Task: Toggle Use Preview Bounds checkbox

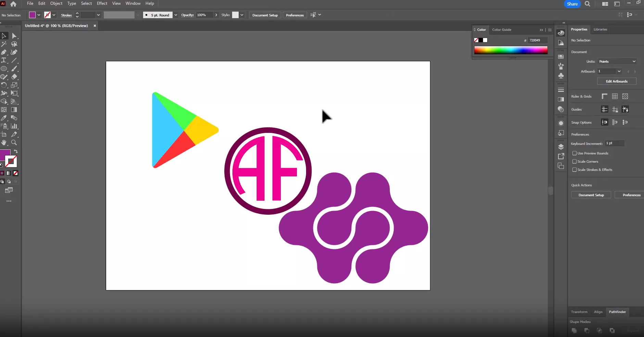Action: click(x=574, y=153)
